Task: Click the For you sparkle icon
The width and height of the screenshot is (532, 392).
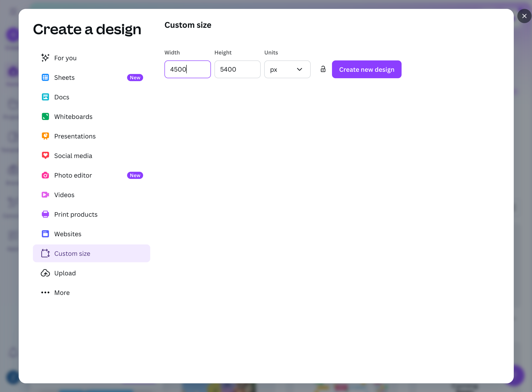Action: pyautogui.click(x=45, y=58)
